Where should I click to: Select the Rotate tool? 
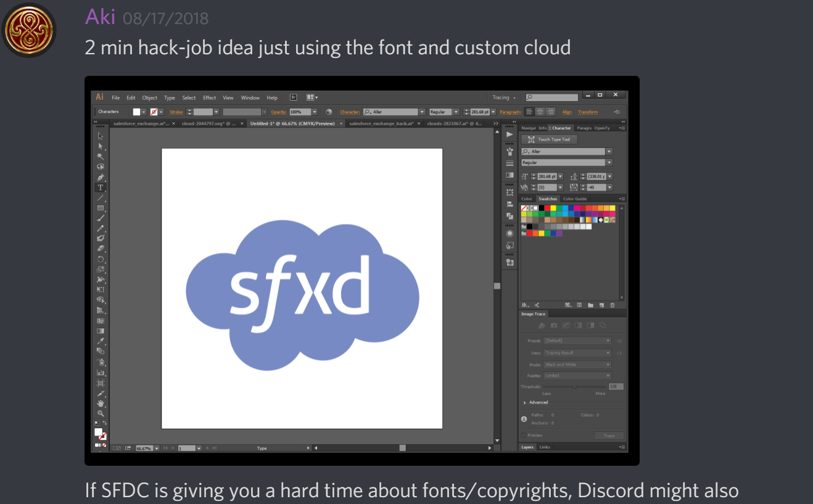101,259
